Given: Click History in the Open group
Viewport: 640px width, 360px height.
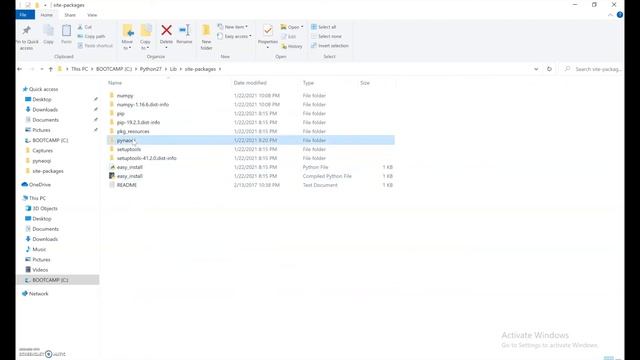Looking at the screenshot, I should click(292, 46).
